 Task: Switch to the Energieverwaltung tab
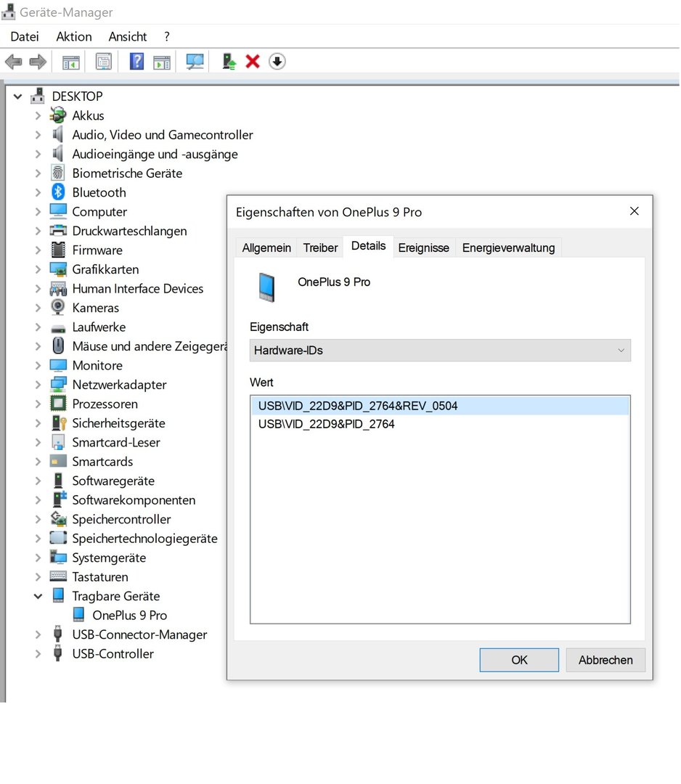click(508, 248)
